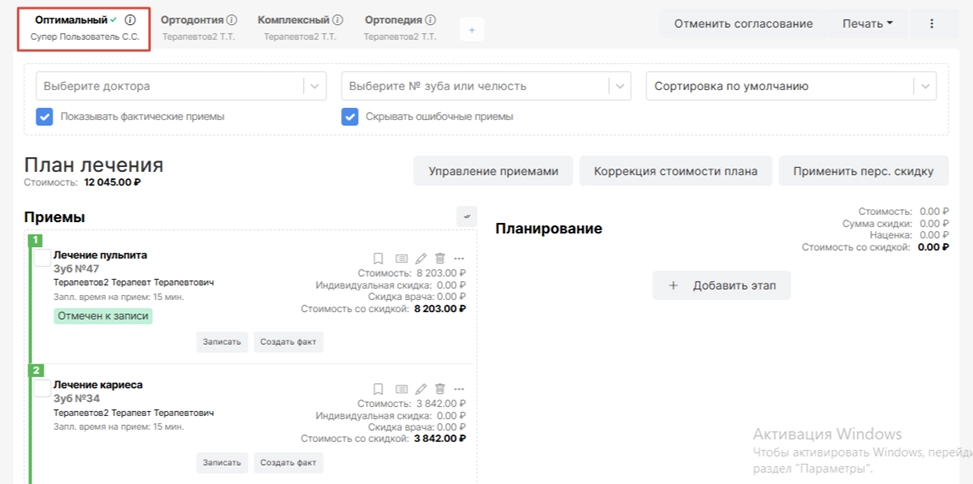Uncheck Показывать фактические приемы checkbox
The image size is (973, 484).
click(x=45, y=116)
